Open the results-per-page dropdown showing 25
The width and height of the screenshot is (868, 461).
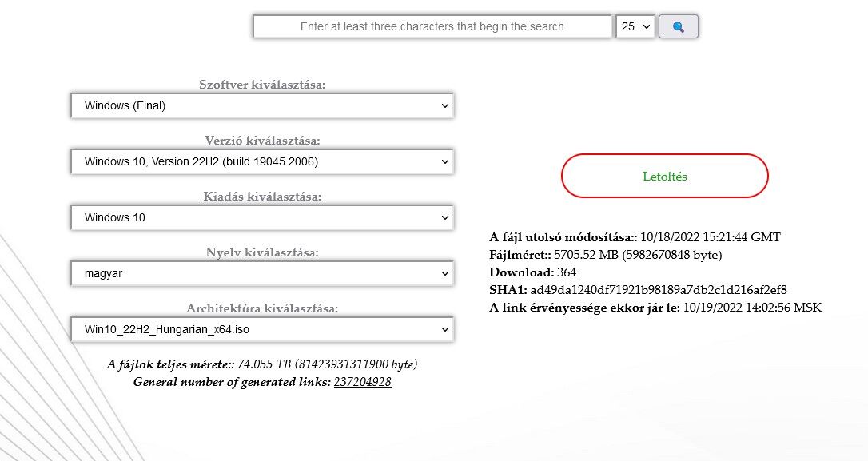click(635, 26)
